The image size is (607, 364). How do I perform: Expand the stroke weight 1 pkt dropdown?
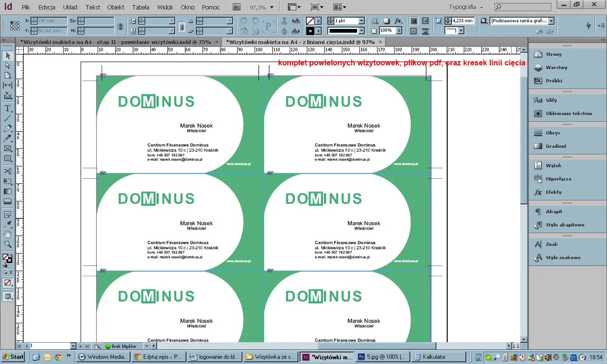[x=361, y=21]
